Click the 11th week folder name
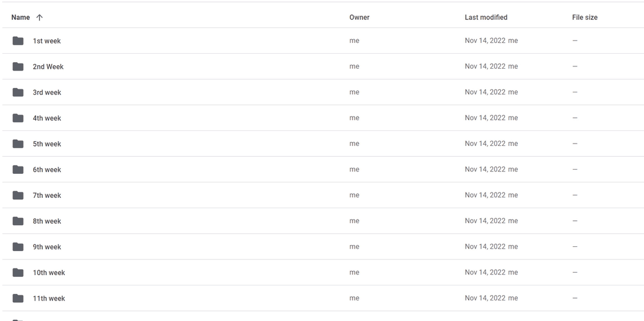 click(49, 299)
